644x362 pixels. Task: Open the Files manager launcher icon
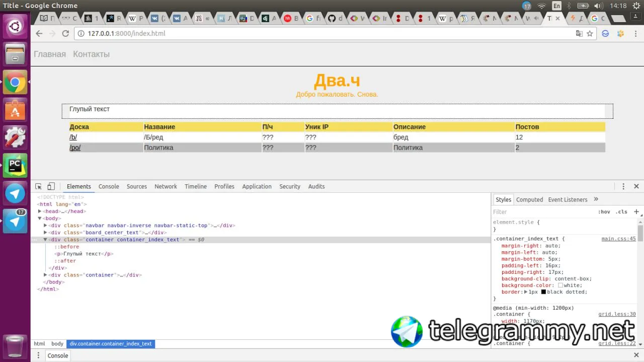tap(15, 54)
